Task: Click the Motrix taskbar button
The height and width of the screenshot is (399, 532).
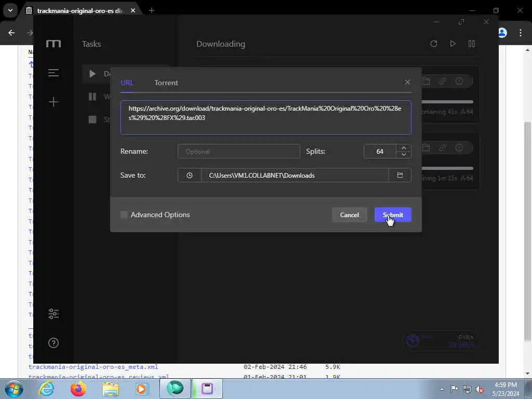Action: point(208,389)
